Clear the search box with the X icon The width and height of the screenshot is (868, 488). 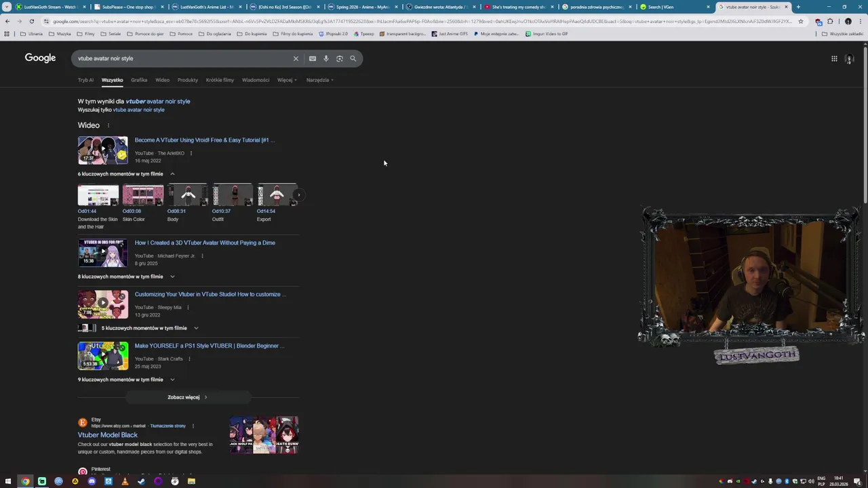[296, 59]
